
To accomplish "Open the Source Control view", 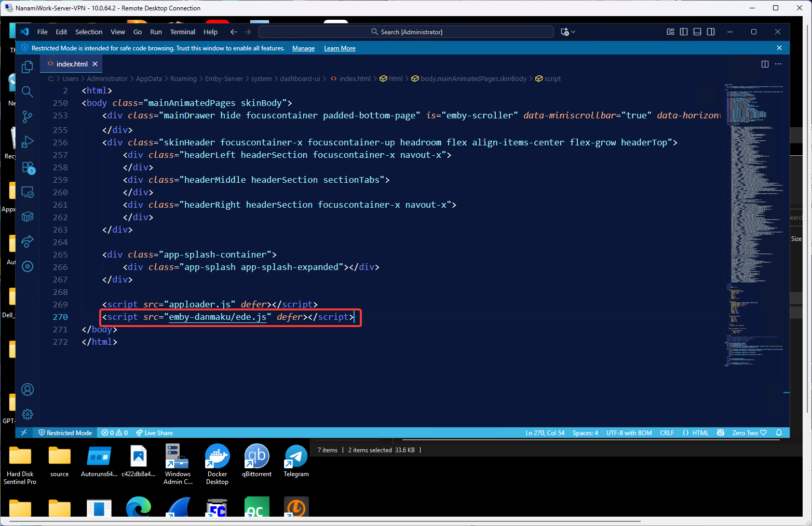I will pos(28,117).
